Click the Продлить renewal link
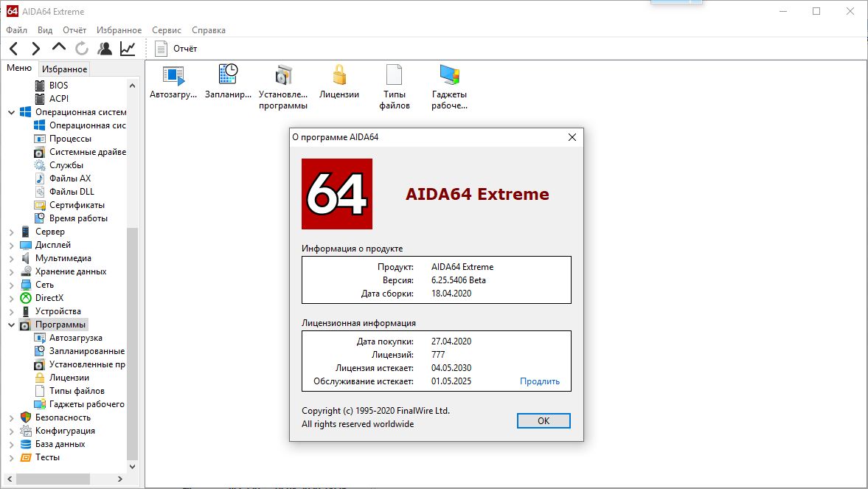Viewport: 868px width, 489px height. [x=540, y=381]
